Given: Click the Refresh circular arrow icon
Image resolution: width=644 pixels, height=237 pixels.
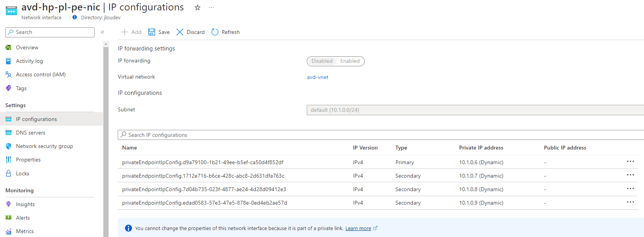Looking at the screenshot, I should 215,32.
